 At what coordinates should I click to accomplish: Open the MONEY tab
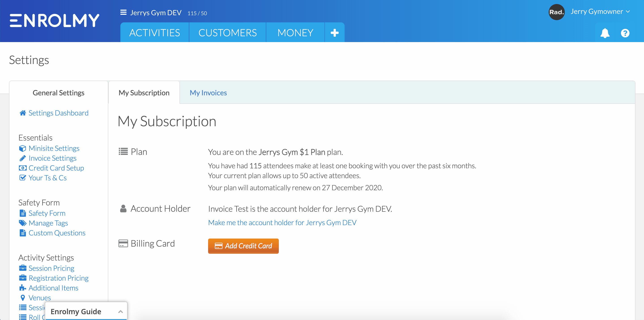[295, 32]
